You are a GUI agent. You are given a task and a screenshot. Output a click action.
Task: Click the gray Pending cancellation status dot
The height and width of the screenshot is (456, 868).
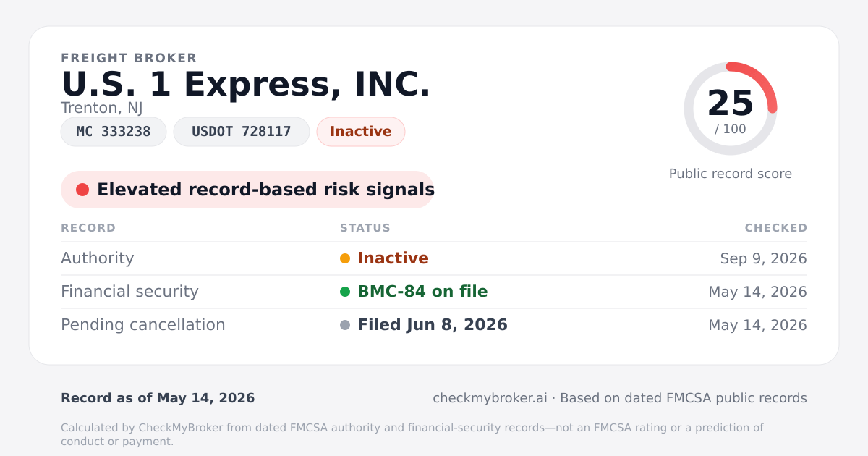point(345,325)
